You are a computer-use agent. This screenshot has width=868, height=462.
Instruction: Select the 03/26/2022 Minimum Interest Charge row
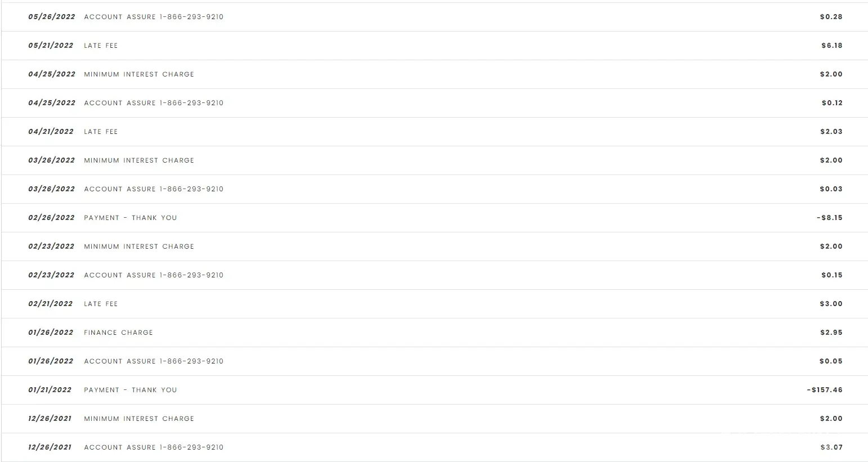pos(435,160)
